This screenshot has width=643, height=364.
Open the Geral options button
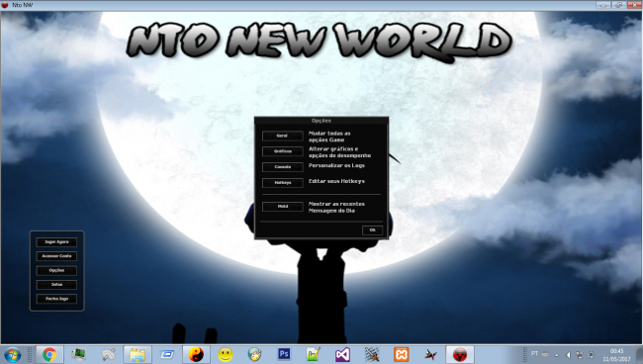(x=283, y=136)
